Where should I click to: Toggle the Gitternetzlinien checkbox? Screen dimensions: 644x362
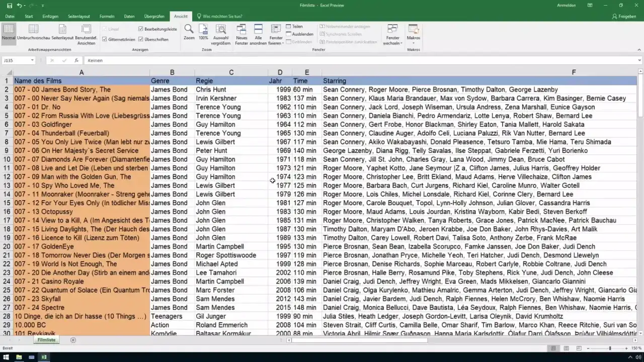tap(104, 39)
